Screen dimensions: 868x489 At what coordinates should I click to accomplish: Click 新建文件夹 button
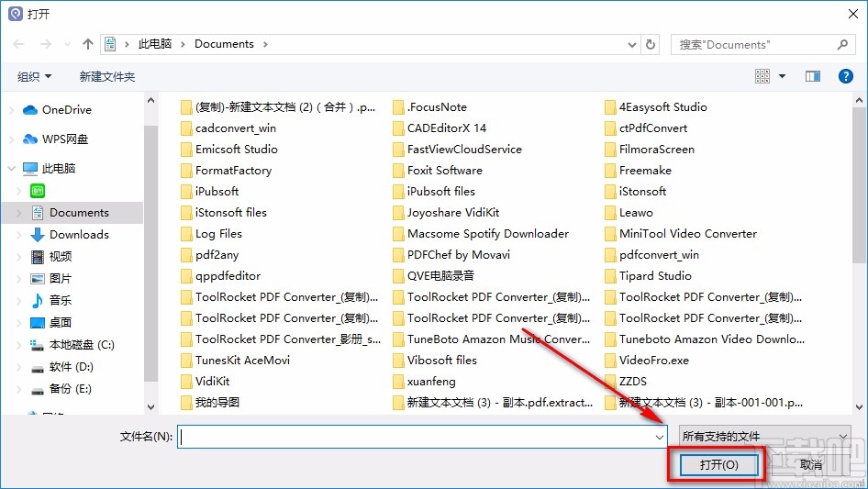tap(106, 76)
